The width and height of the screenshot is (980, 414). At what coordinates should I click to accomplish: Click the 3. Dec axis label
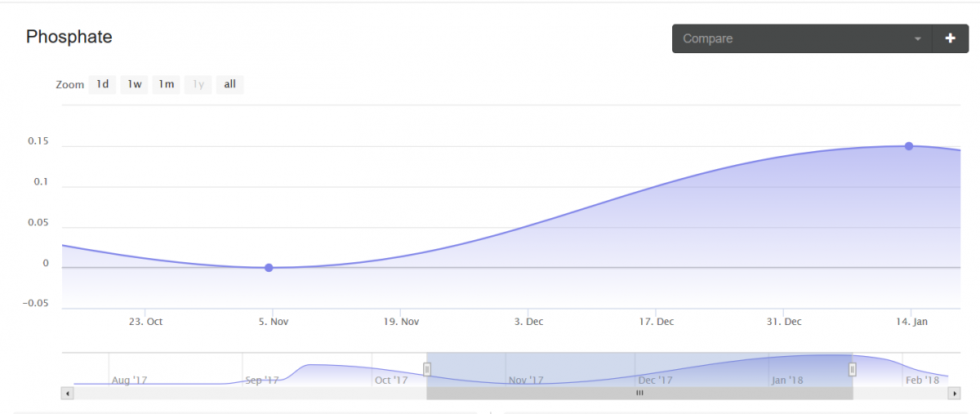coord(528,322)
